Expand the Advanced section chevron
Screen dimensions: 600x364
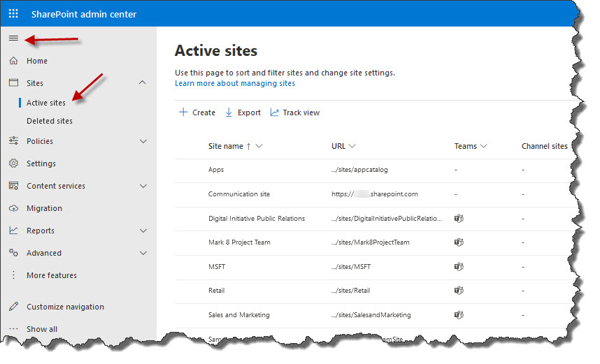(x=143, y=253)
